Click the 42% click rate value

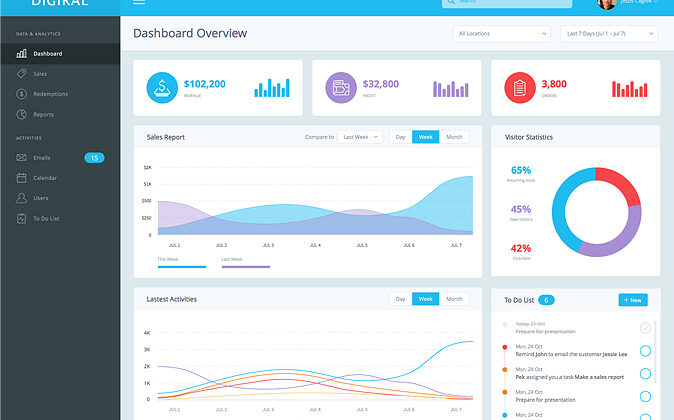(521, 248)
